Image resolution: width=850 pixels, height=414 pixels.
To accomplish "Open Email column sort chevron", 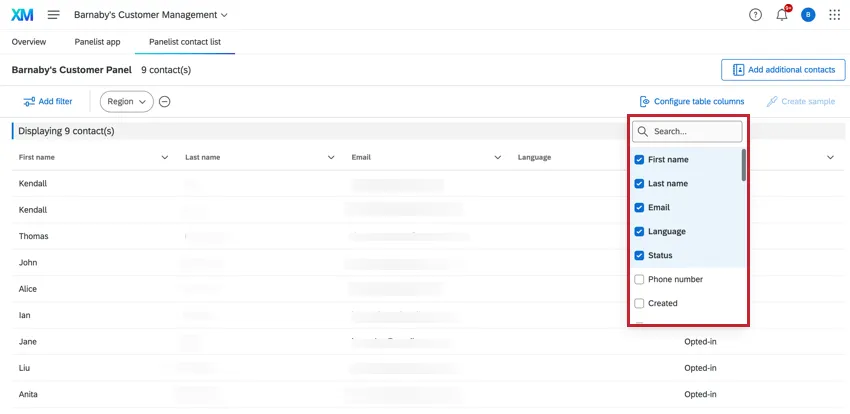I will tap(498, 157).
